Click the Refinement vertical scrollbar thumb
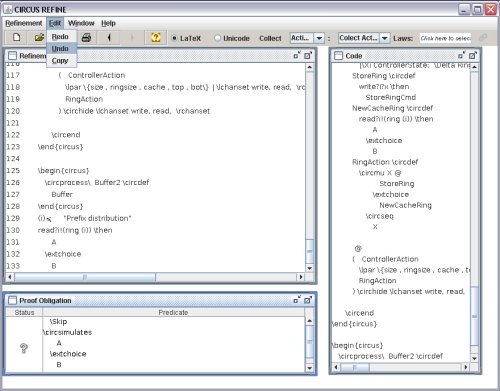Viewport: 500px width, 391px height. click(309, 251)
